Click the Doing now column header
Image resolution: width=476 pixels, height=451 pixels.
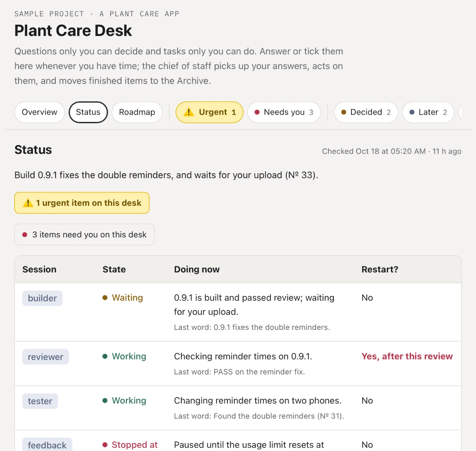[x=197, y=269]
